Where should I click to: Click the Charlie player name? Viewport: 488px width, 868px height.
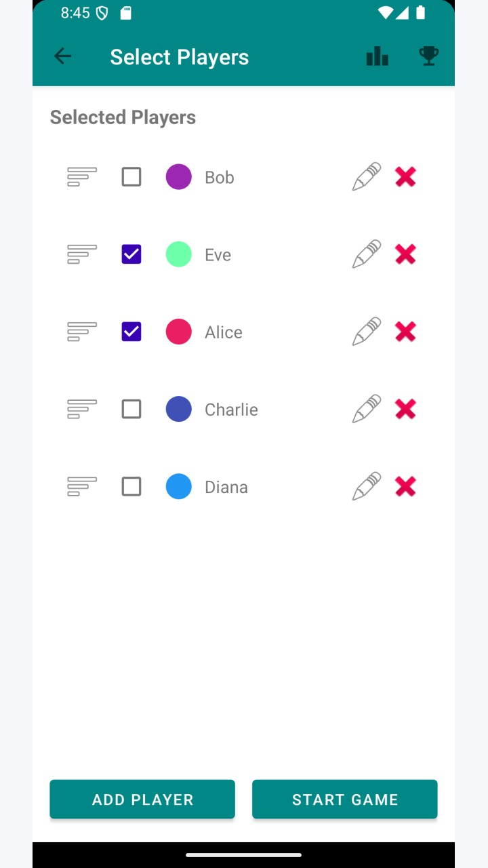pyautogui.click(x=231, y=410)
